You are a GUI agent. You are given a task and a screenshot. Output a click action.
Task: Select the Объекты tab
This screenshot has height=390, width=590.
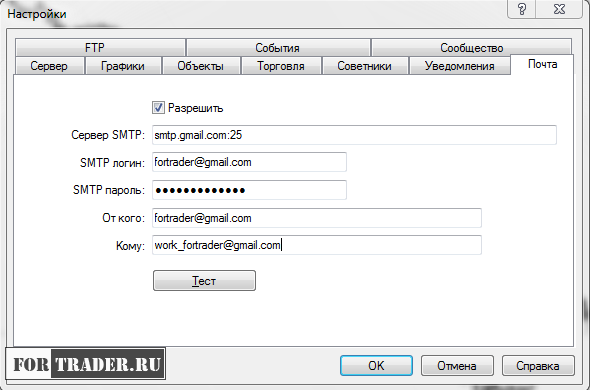(x=201, y=66)
